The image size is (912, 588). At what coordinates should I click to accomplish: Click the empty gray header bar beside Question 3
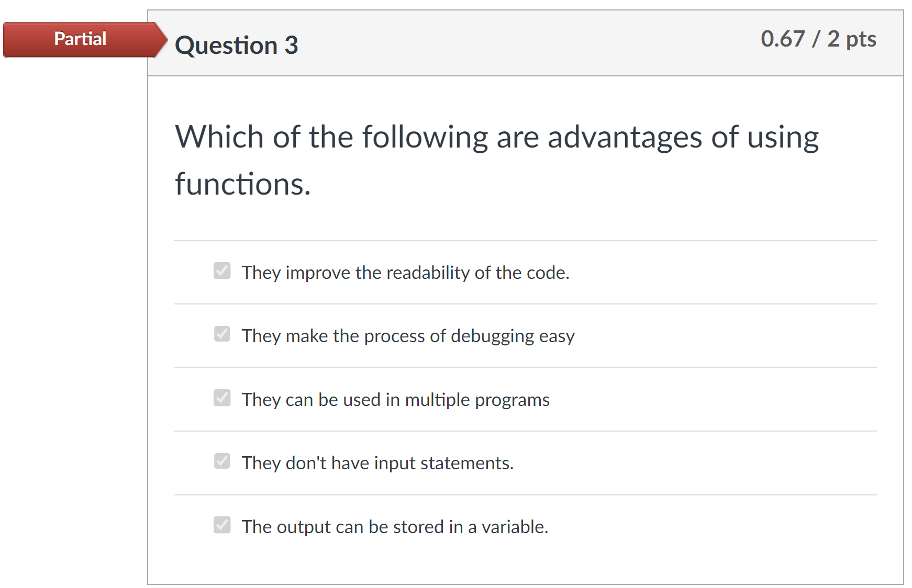[529, 44]
